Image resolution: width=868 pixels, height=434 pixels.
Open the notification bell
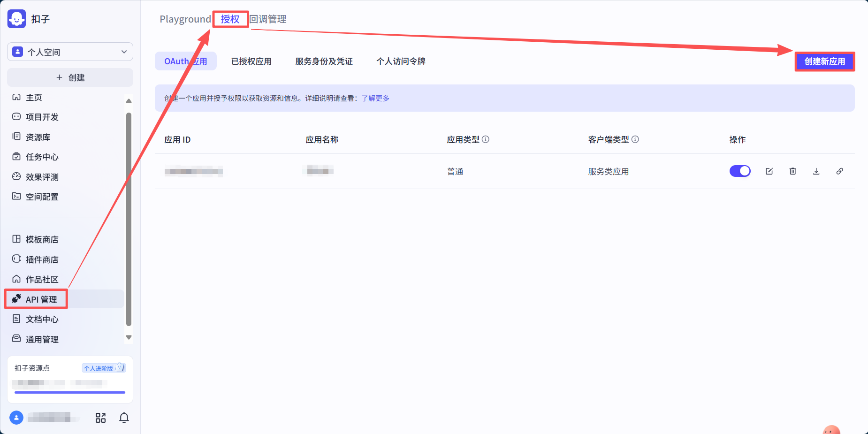(124, 418)
